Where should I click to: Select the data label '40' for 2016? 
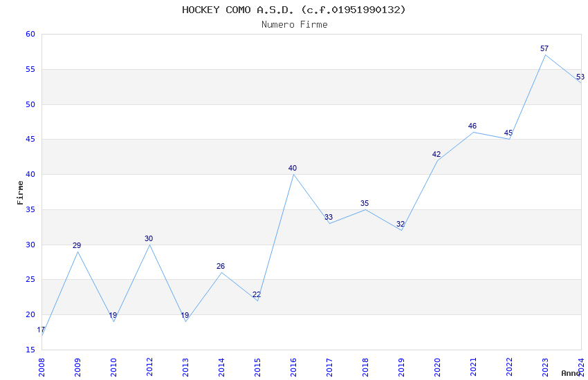pyautogui.click(x=293, y=168)
